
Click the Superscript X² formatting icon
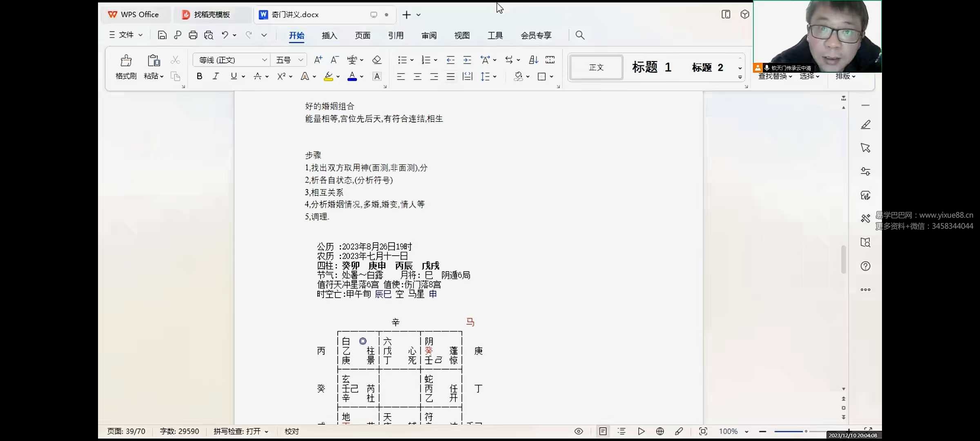(x=282, y=76)
